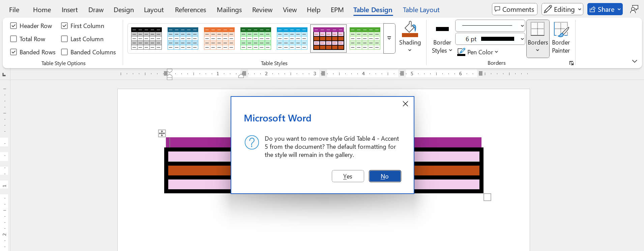The image size is (644, 251).
Task: Collapse the ribbon with the chevron
Action: [x=635, y=61]
